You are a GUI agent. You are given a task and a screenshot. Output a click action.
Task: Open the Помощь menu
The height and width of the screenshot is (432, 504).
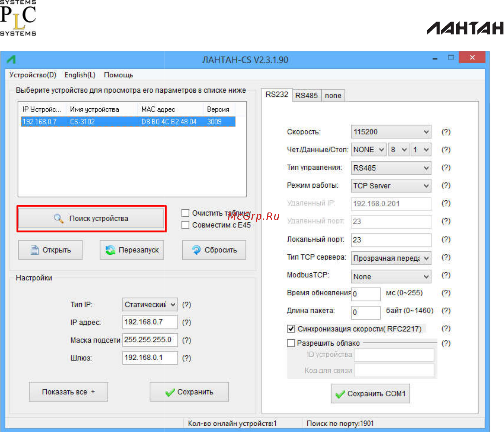pos(118,75)
